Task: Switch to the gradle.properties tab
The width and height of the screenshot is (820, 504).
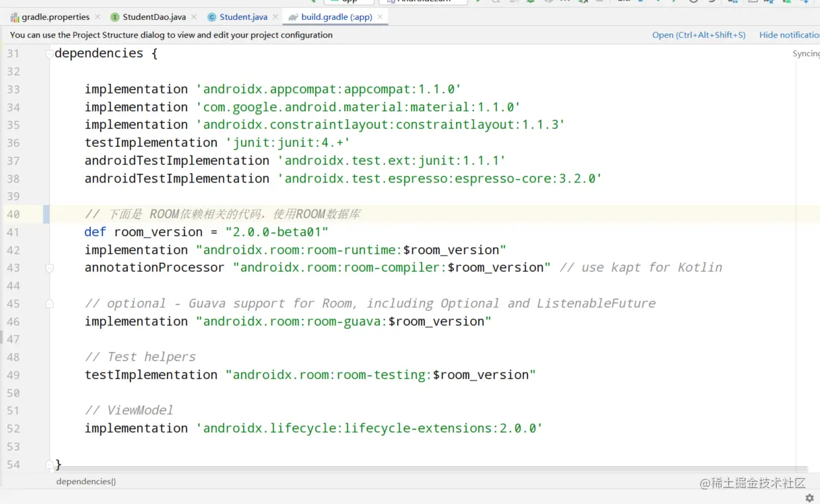Action: pyautogui.click(x=55, y=17)
